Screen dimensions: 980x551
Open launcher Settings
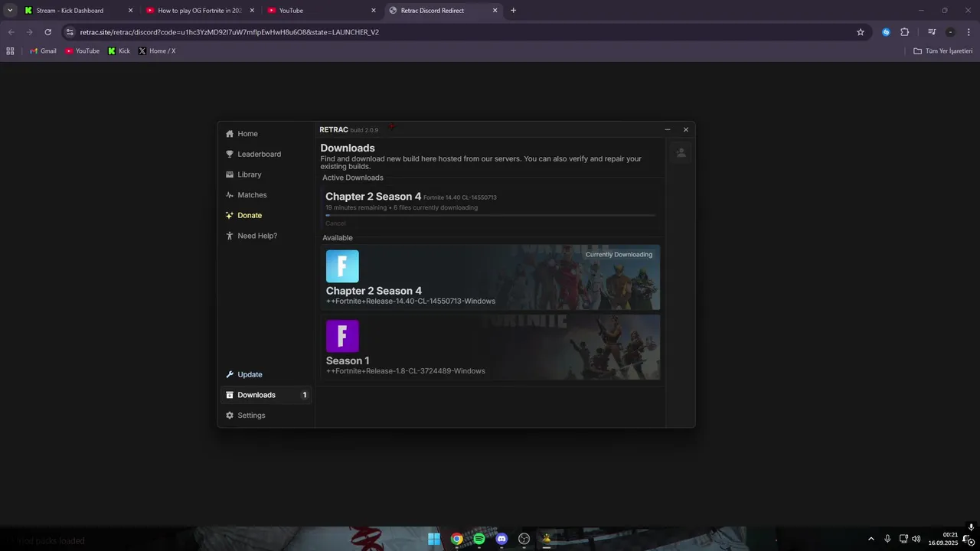[x=266, y=416]
